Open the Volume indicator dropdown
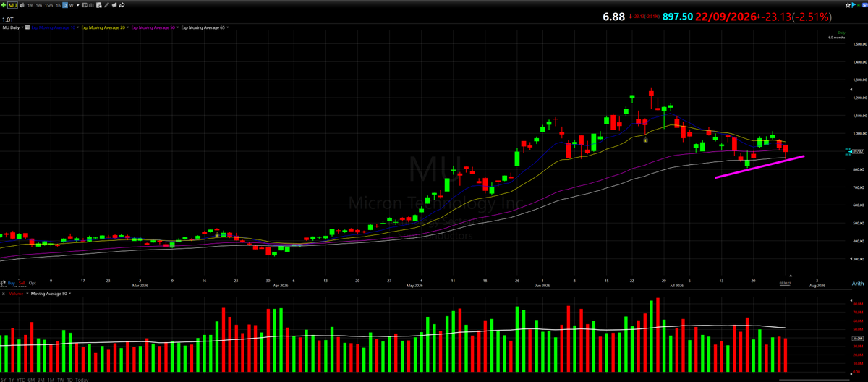The height and width of the screenshot is (382, 868). coord(27,294)
